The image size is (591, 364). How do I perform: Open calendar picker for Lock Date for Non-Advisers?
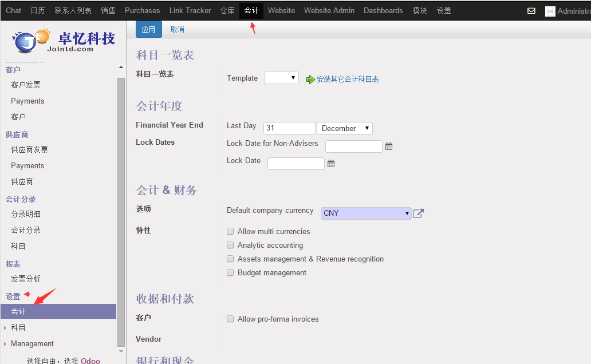(x=389, y=147)
